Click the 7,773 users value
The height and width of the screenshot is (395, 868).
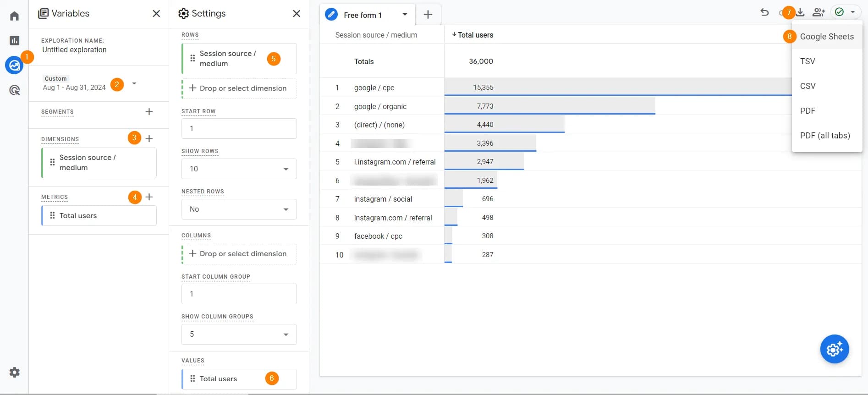coord(485,106)
